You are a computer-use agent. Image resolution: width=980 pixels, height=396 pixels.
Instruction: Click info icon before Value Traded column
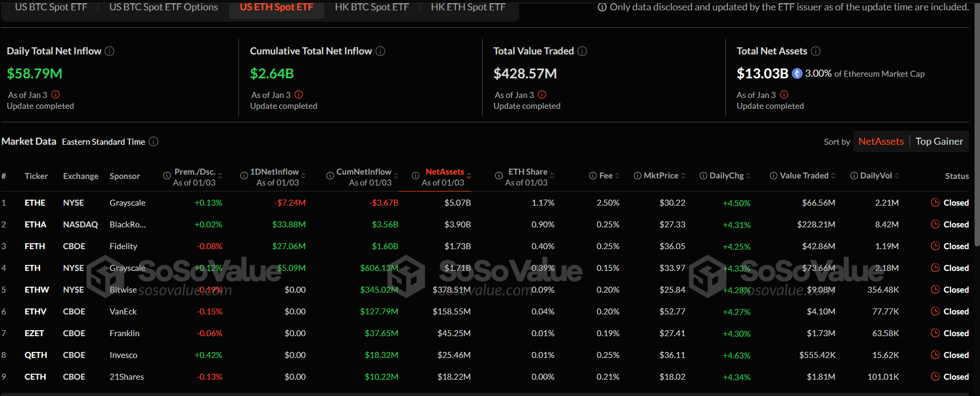[774, 176]
